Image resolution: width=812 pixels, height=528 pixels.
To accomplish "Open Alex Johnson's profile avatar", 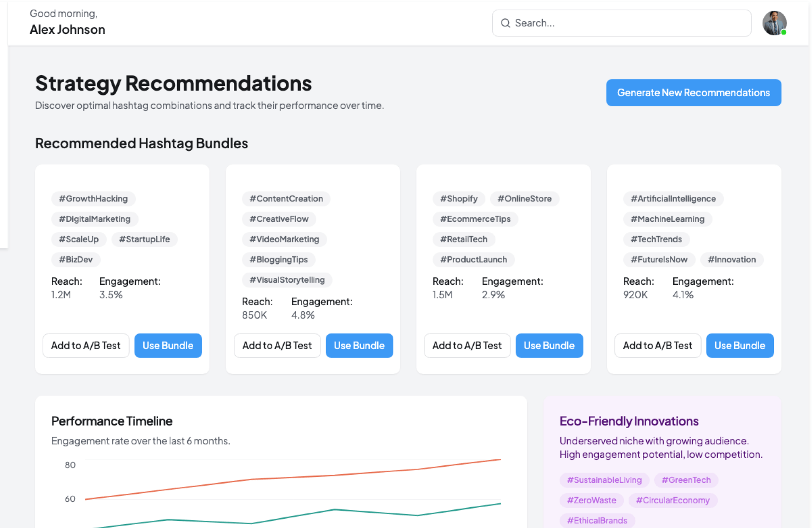I will (x=774, y=23).
